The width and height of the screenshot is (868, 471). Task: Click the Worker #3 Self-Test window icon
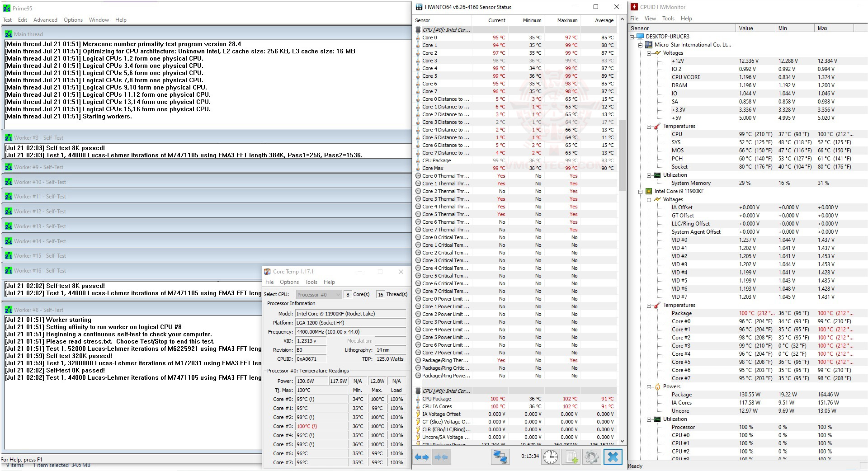8,137
